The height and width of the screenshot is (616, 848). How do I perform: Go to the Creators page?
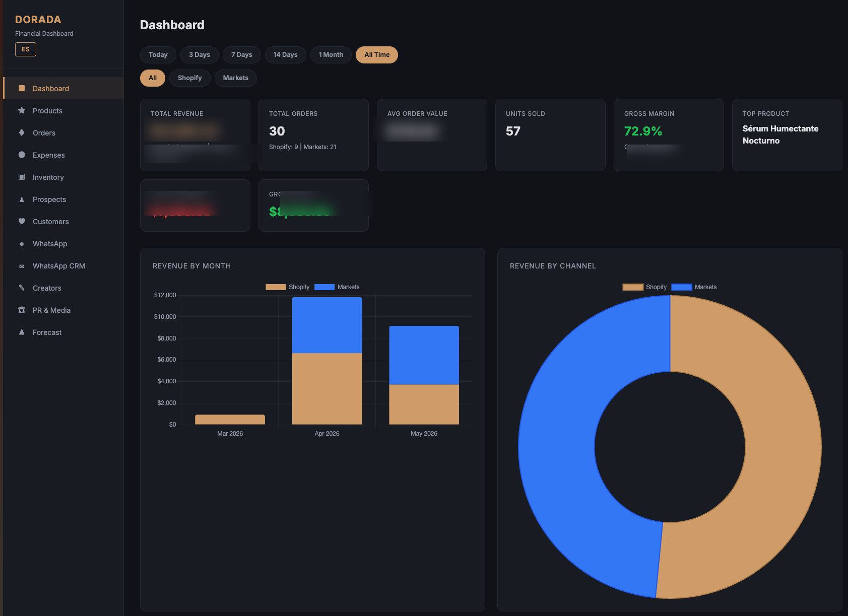pos(63,288)
